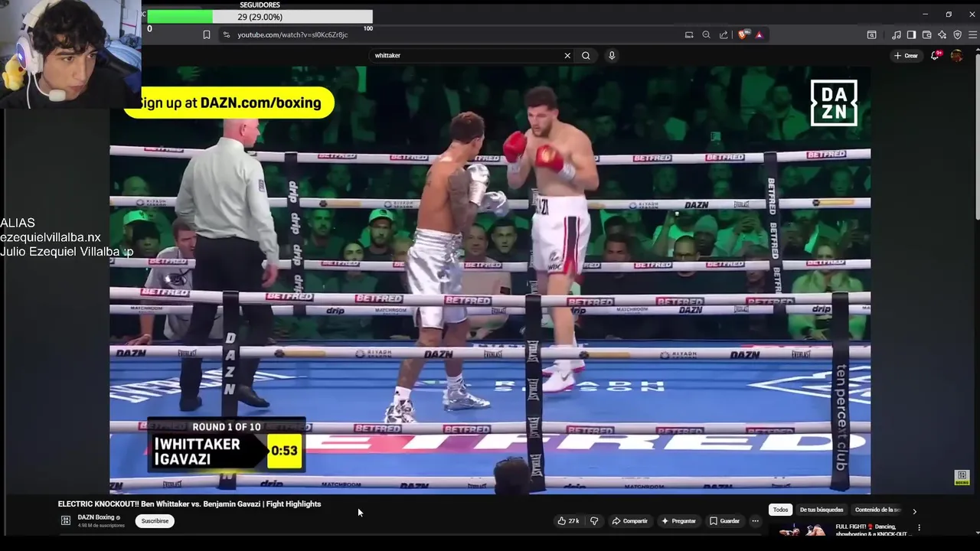
Task: Like the video with 27 k thumbs up
Action: tap(568, 521)
